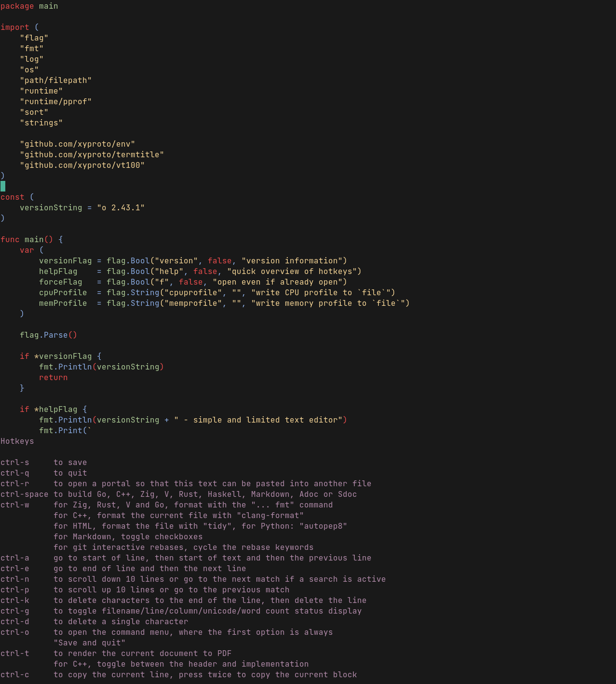Viewport: 616px width, 684px height.
Task: Select the versionFlag variable name
Action: 66,260
